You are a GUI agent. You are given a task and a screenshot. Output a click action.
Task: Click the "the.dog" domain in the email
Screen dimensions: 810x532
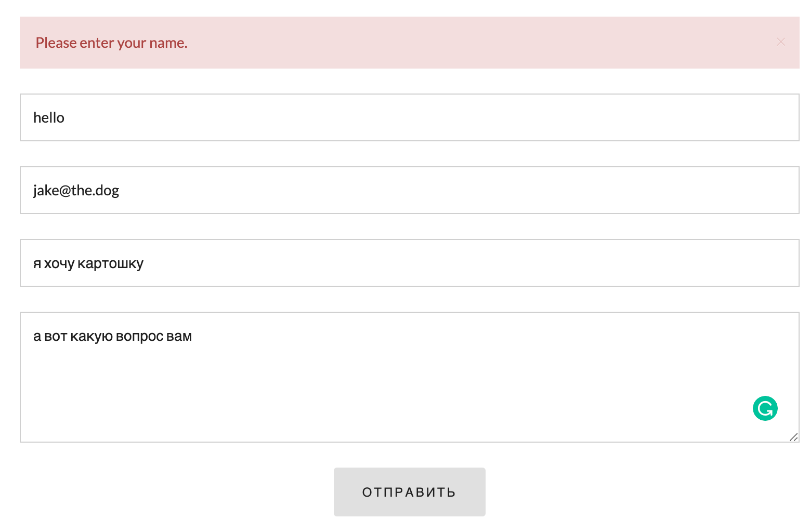pos(95,190)
